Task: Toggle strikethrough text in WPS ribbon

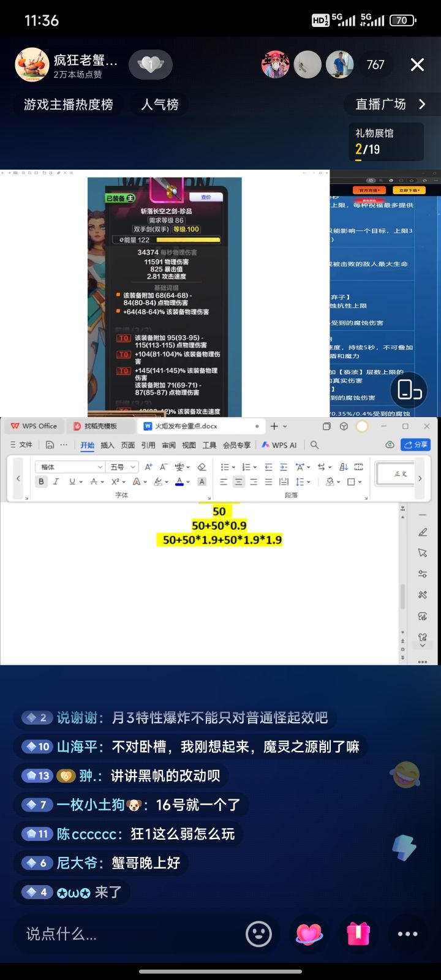Action: [94, 482]
